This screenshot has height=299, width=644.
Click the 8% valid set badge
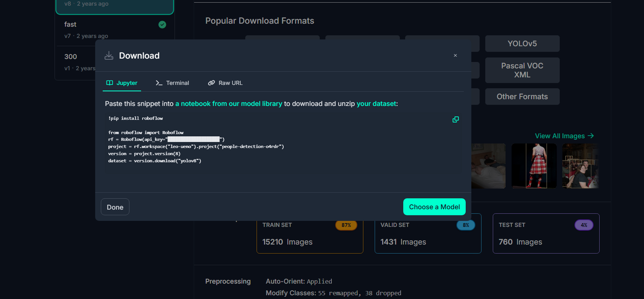pos(466,225)
